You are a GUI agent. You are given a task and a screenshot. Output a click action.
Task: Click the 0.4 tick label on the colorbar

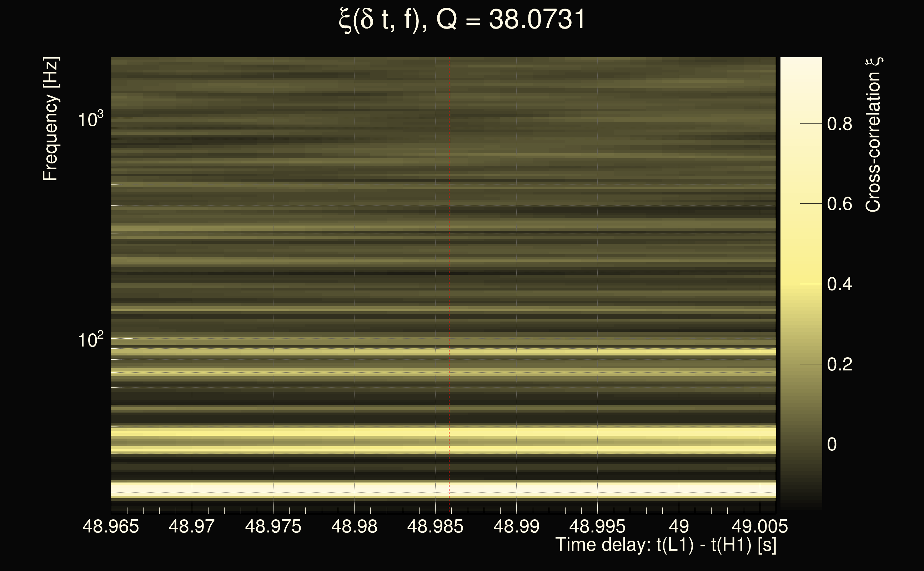pos(839,284)
